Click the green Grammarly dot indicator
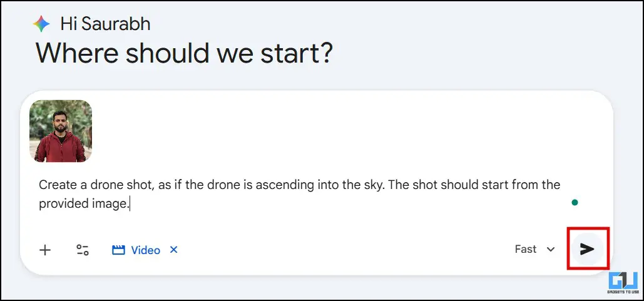644x301 pixels. point(575,202)
